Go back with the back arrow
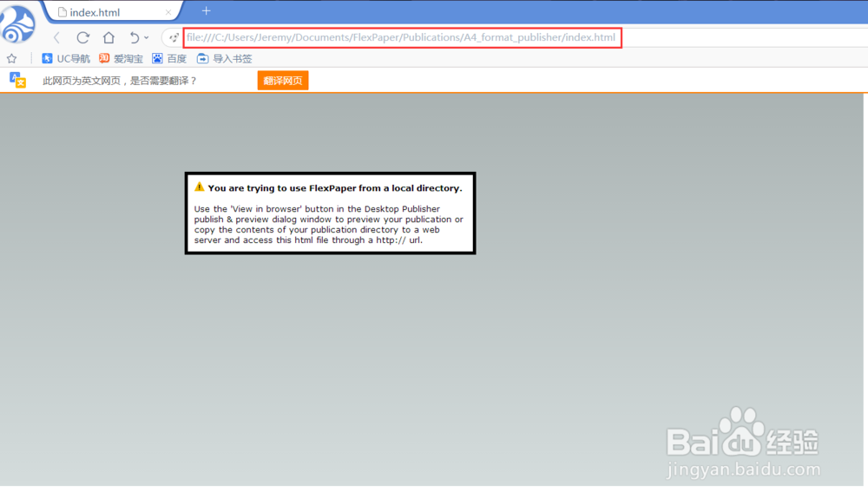The width and height of the screenshot is (868, 499). 56,37
